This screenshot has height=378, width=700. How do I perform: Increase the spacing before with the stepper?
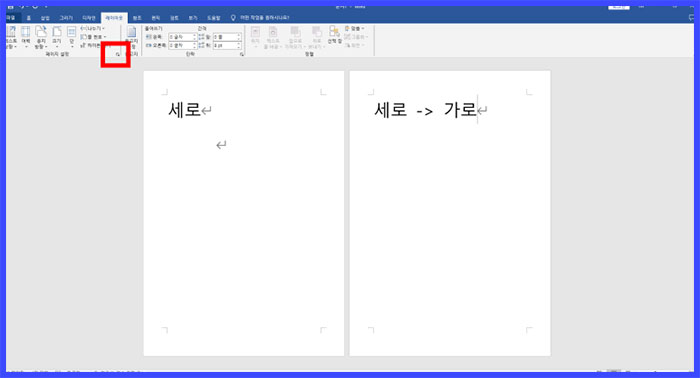239,35
